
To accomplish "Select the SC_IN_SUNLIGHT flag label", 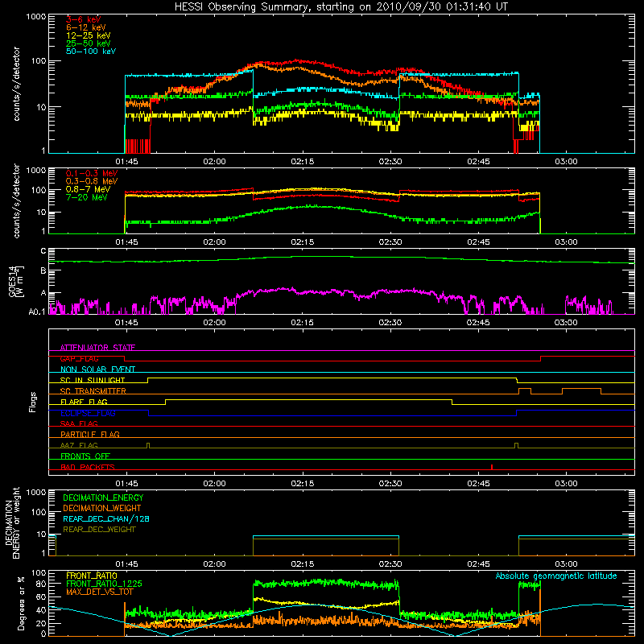I will (x=93, y=380).
